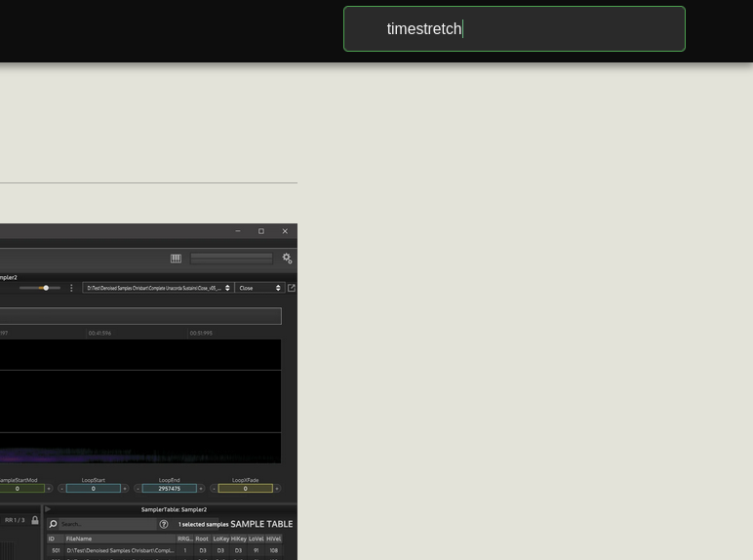This screenshot has width=753, height=560.
Task: Open sample table help question mark
Action: (x=164, y=524)
